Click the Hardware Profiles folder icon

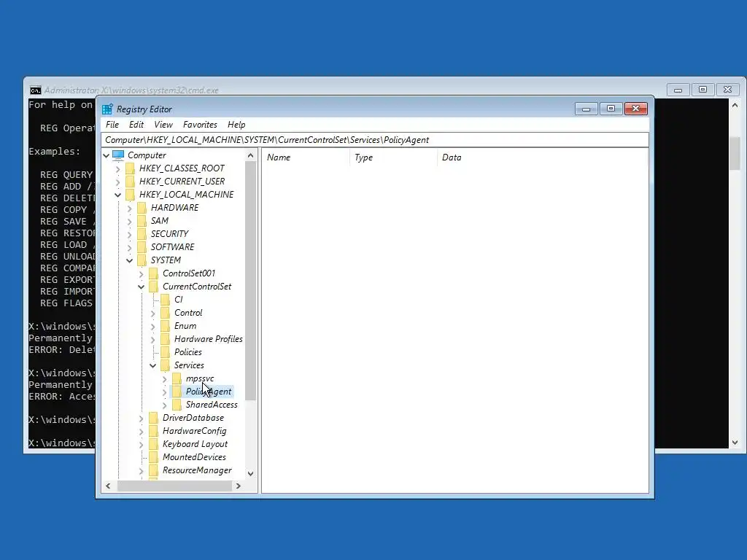pyautogui.click(x=165, y=339)
